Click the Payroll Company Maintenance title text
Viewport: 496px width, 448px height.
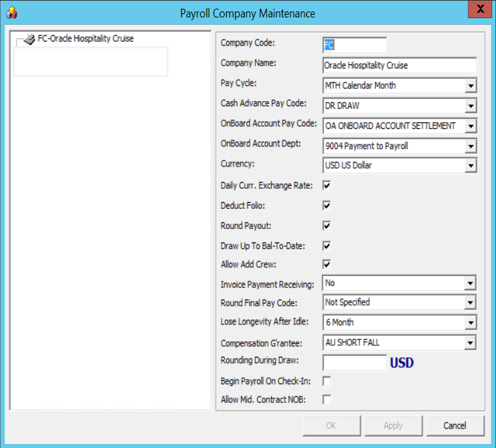pos(248,13)
